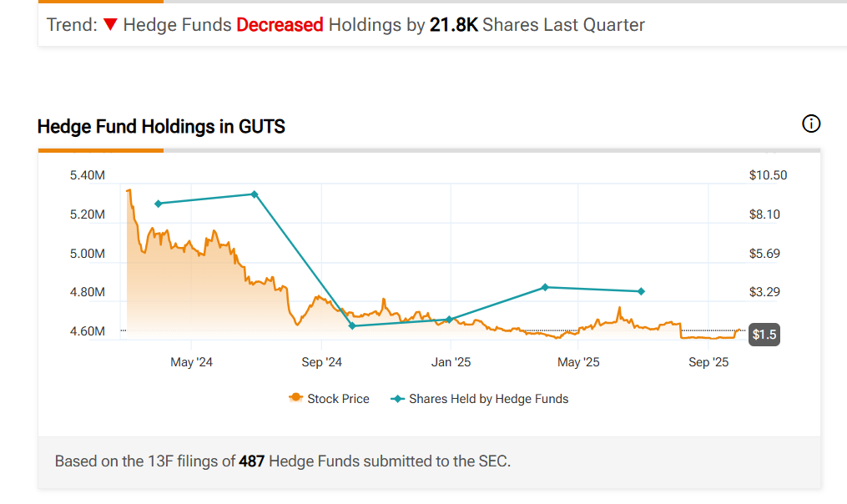Click the orange Stock Price legend marker

295,399
